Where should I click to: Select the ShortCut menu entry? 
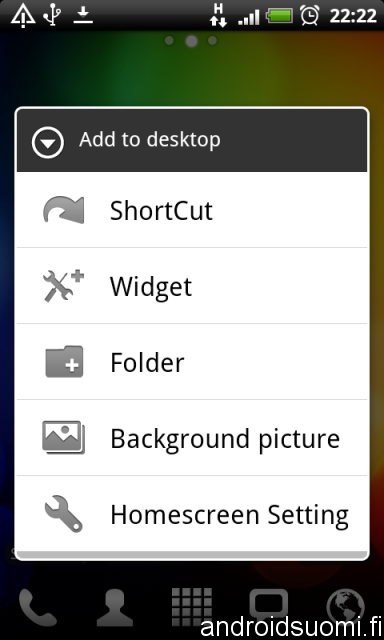(192, 210)
